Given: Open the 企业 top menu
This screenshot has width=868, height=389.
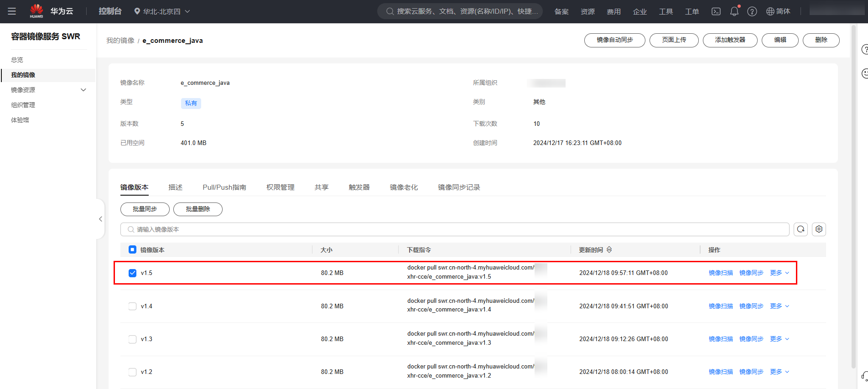Looking at the screenshot, I should pos(640,11).
